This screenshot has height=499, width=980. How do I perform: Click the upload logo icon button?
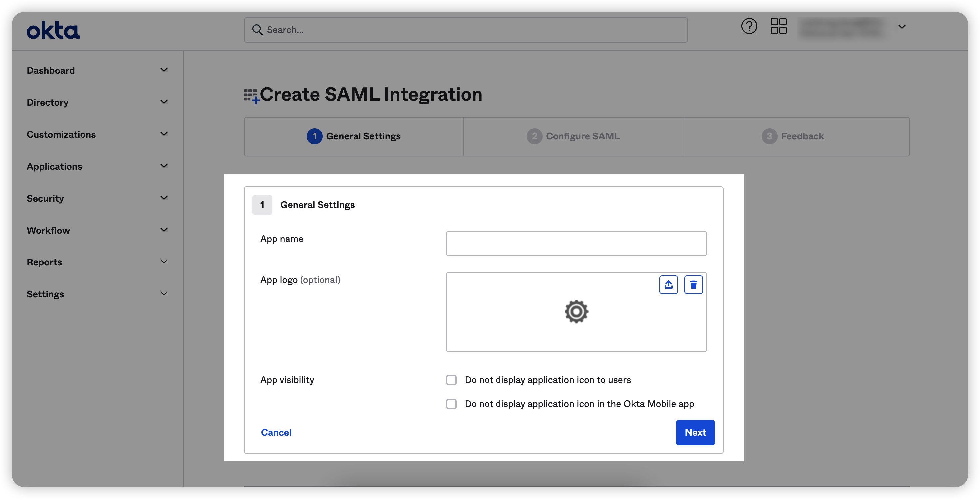668,284
